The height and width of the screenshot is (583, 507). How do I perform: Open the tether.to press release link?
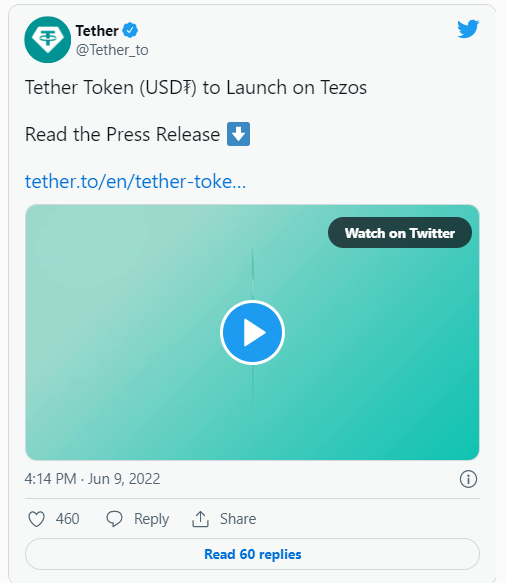click(x=135, y=181)
